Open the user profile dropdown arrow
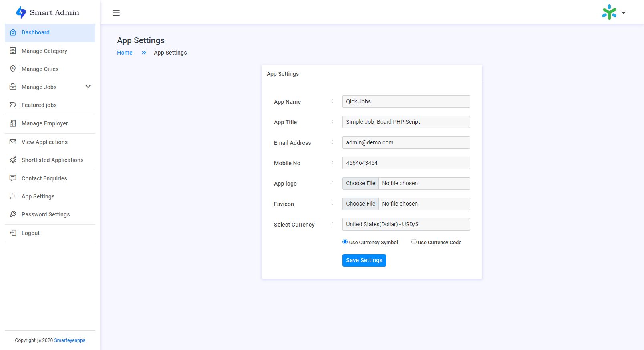The width and height of the screenshot is (644, 350). (624, 13)
